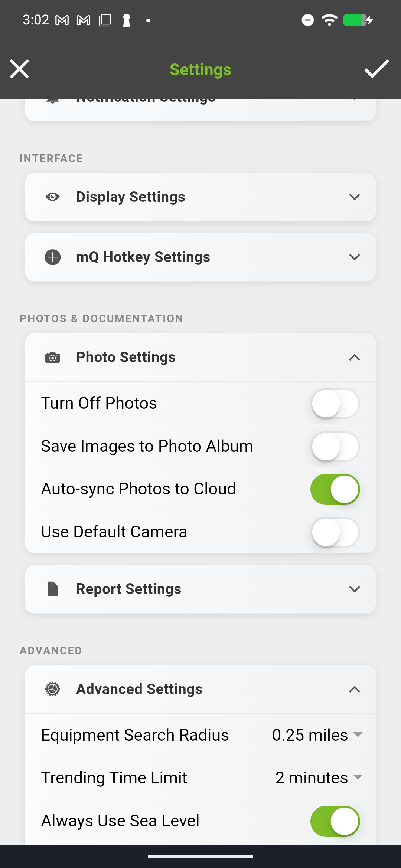Tap the Report Settings header title
The height and width of the screenshot is (868, 401).
[129, 589]
